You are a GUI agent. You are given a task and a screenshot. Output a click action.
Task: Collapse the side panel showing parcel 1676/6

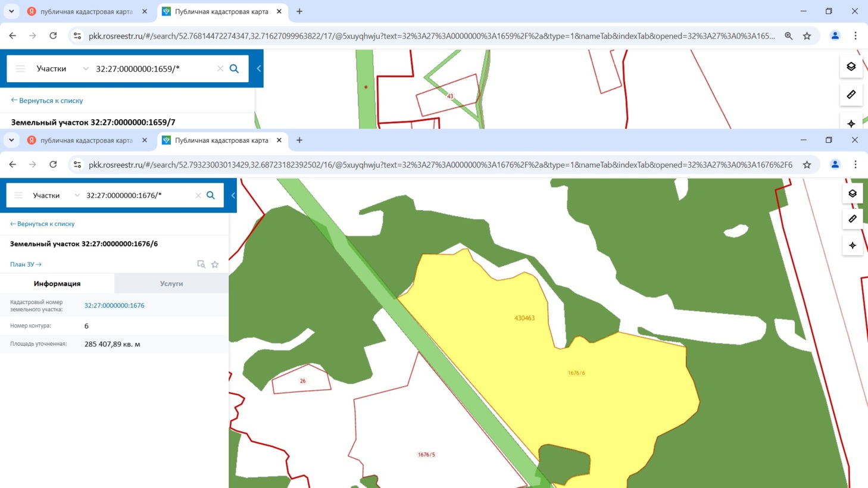(x=233, y=195)
